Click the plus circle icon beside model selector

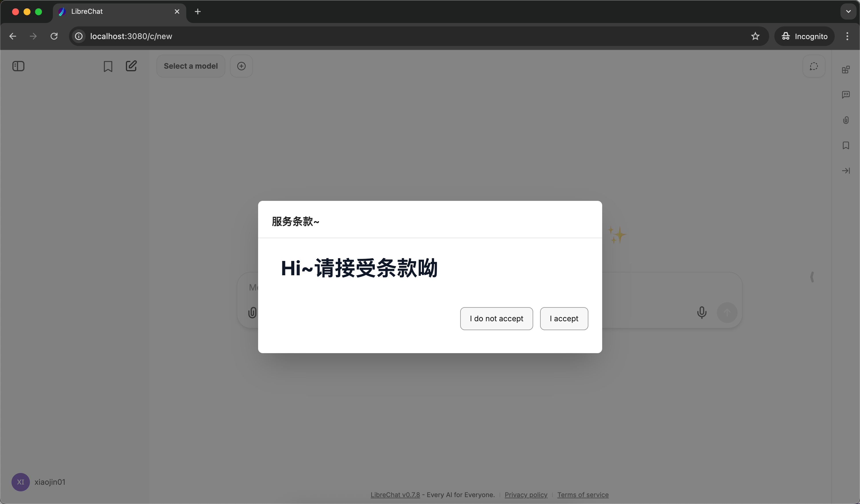coord(241,66)
